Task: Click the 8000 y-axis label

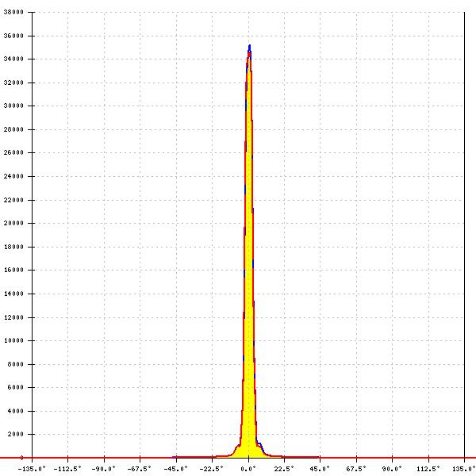Action: click(16, 364)
